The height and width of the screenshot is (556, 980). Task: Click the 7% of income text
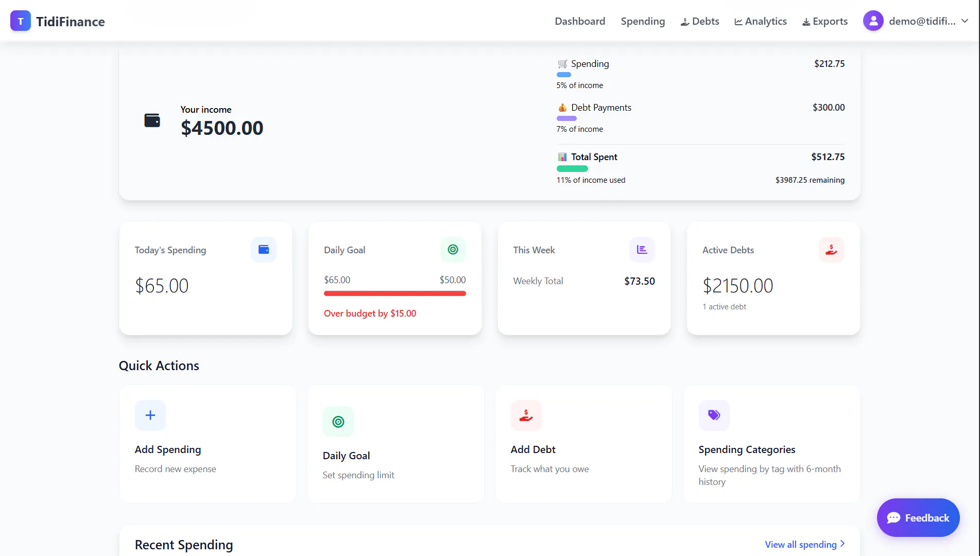pos(579,129)
